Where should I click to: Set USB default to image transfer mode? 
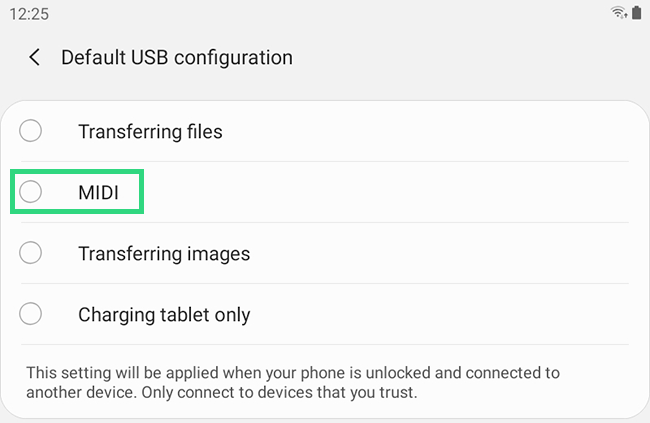pos(164,253)
